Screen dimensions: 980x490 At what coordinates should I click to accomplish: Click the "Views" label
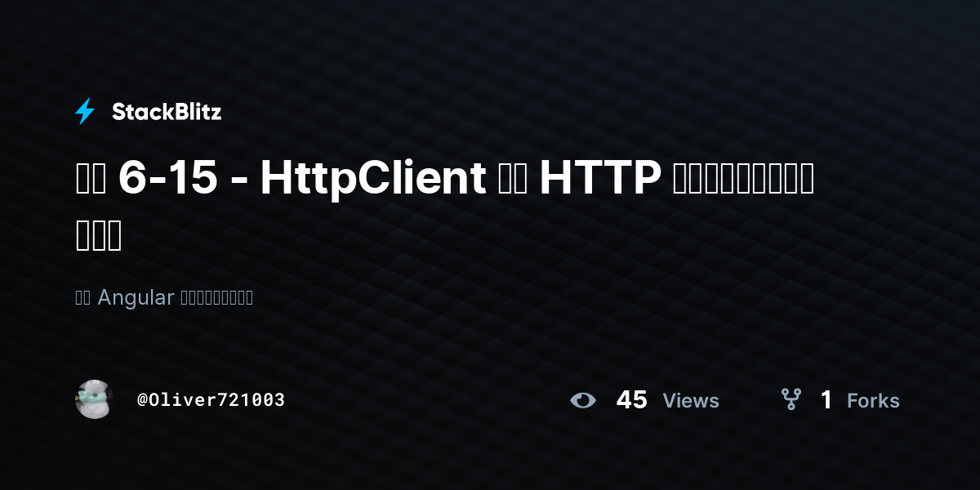(x=691, y=401)
